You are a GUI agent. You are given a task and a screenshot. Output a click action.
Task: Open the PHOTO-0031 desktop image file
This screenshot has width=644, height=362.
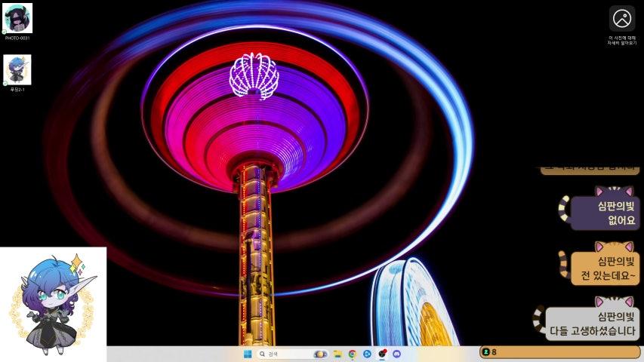pyautogui.click(x=17, y=19)
